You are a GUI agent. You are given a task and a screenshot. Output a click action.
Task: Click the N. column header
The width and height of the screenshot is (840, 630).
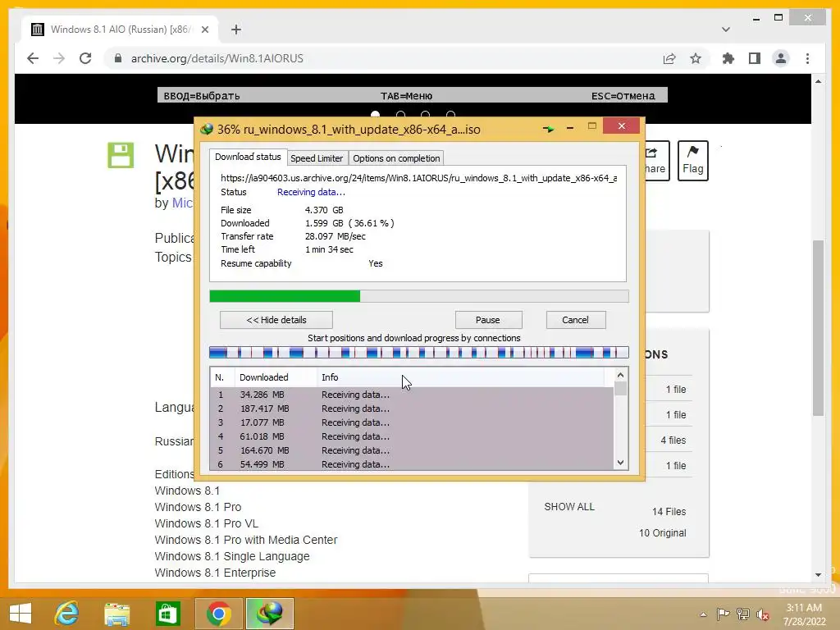coord(223,377)
